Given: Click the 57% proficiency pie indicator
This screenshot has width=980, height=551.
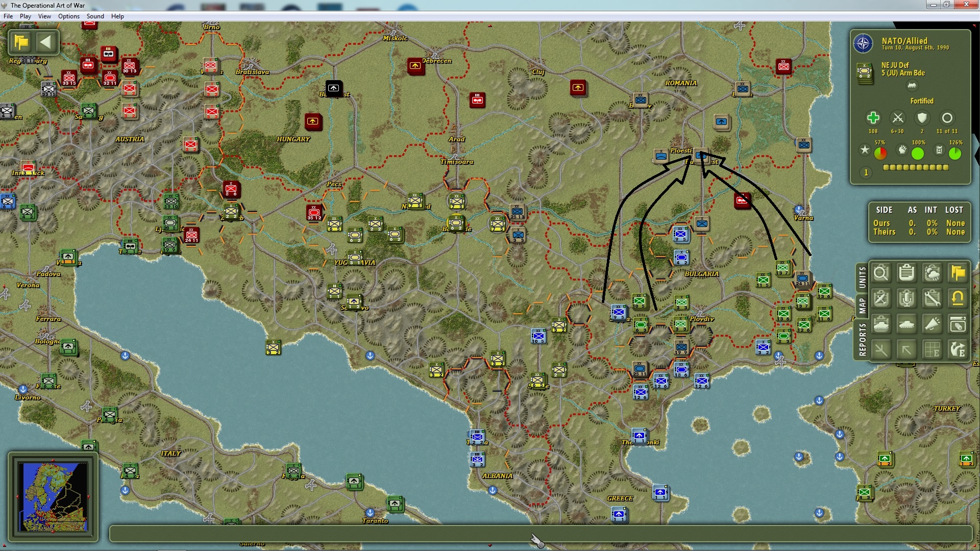Looking at the screenshot, I should click(880, 153).
